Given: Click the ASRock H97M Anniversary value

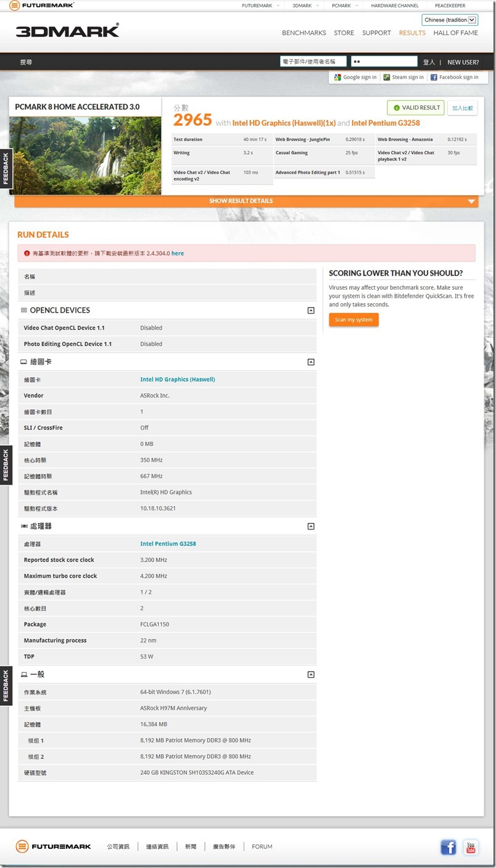Looking at the screenshot, I should tap(173, 708).
